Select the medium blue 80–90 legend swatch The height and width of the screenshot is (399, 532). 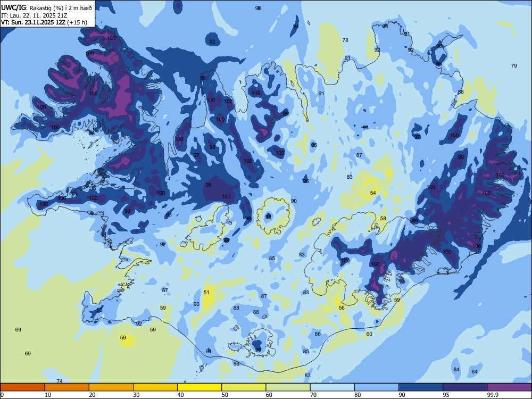click(x=377, y=387)
